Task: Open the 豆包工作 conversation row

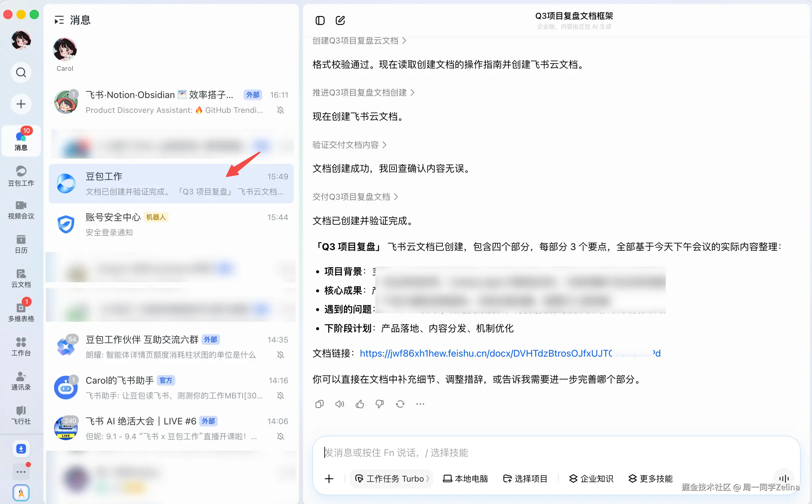Action: pyautogui.click(x=171, y=184)
